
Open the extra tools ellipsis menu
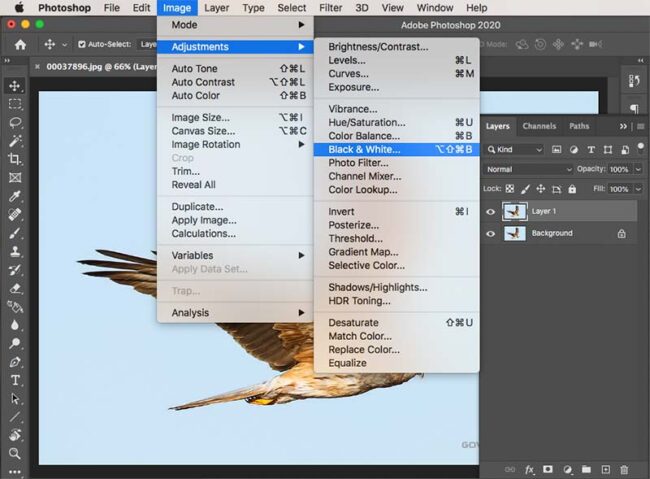[x=15, y=472]
